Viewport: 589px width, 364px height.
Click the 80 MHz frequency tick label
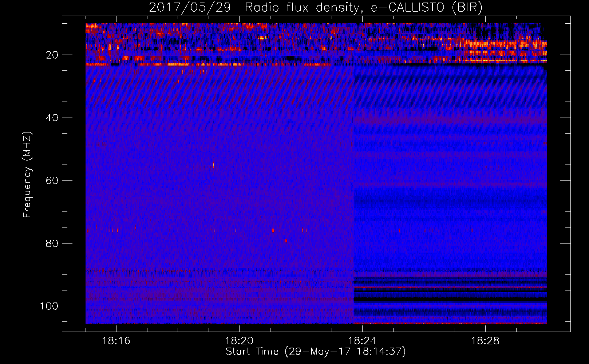click(52, 243)
